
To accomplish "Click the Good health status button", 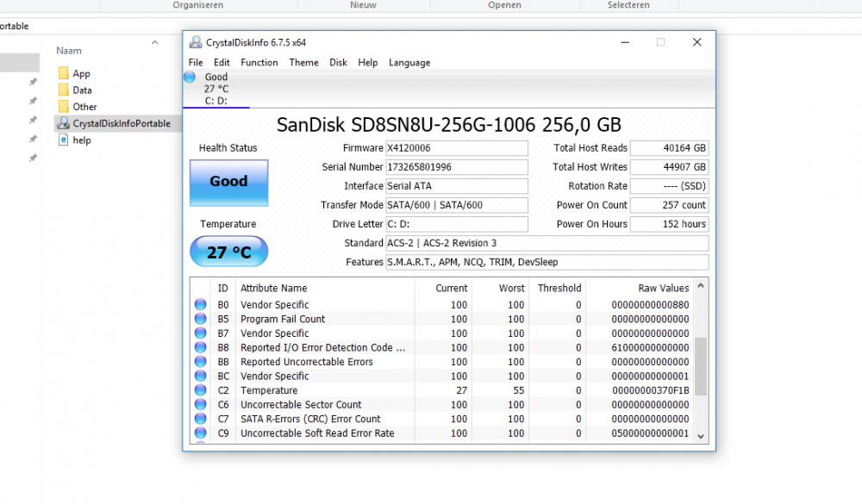I will [x=228, y=182].
